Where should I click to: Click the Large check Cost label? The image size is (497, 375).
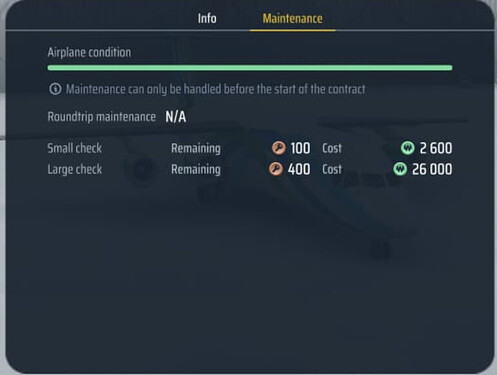[x=332, y=169]
